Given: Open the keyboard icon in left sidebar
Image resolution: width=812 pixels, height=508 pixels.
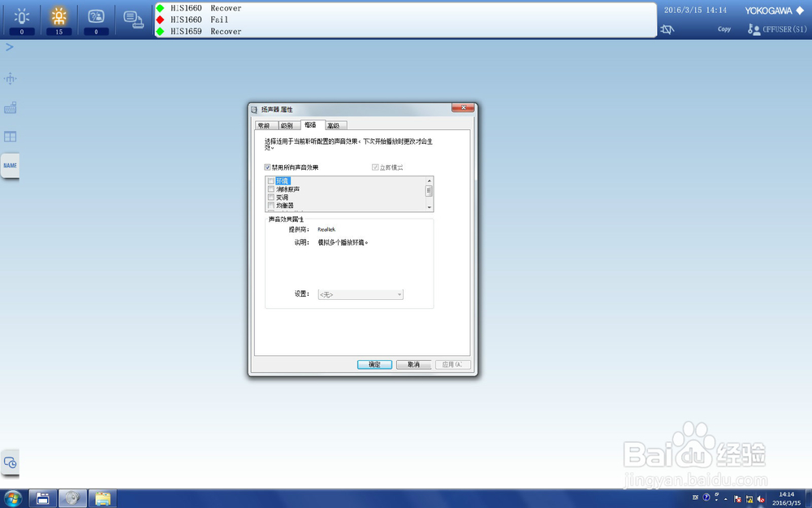Looking at the screenshot, I should coord(10,108).
